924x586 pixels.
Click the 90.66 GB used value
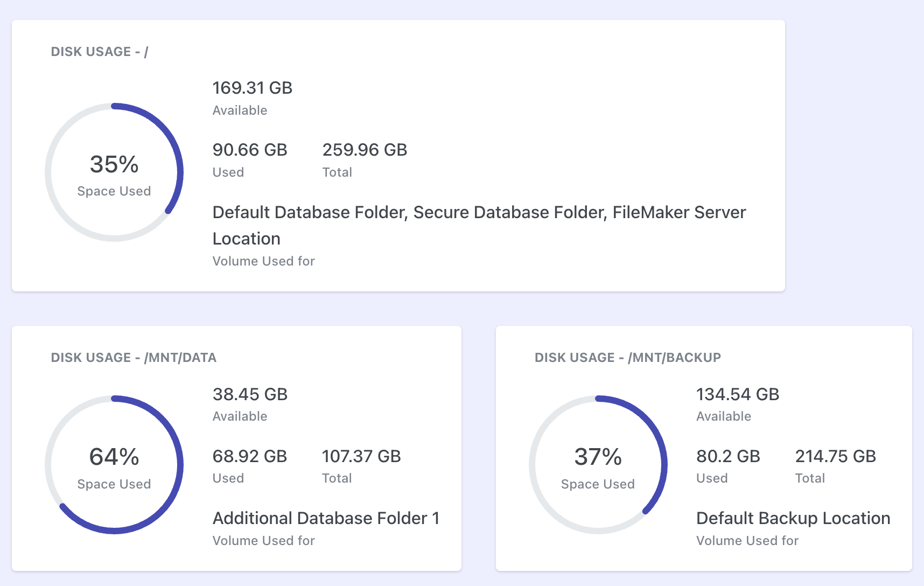pos(250,150)
